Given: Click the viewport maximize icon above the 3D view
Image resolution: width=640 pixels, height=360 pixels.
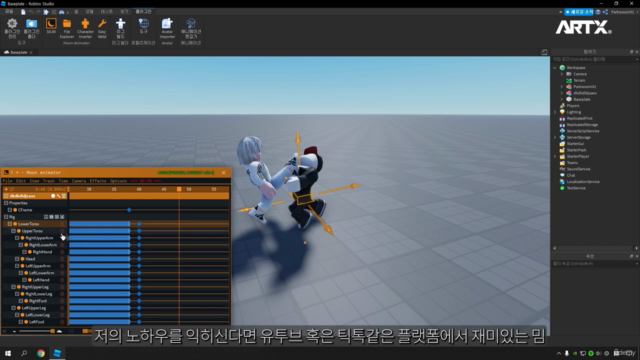Looking at the screenshot, I should click(x=544, y=52).
